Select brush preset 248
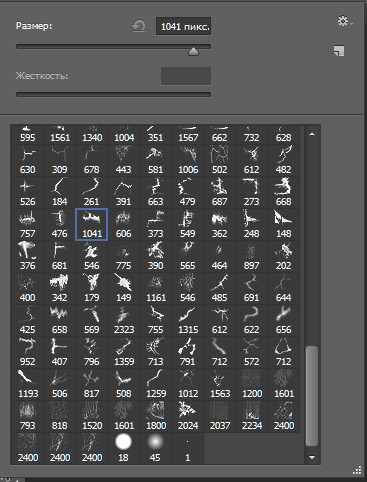The image size is (367, 482). (x=252, y=225)
